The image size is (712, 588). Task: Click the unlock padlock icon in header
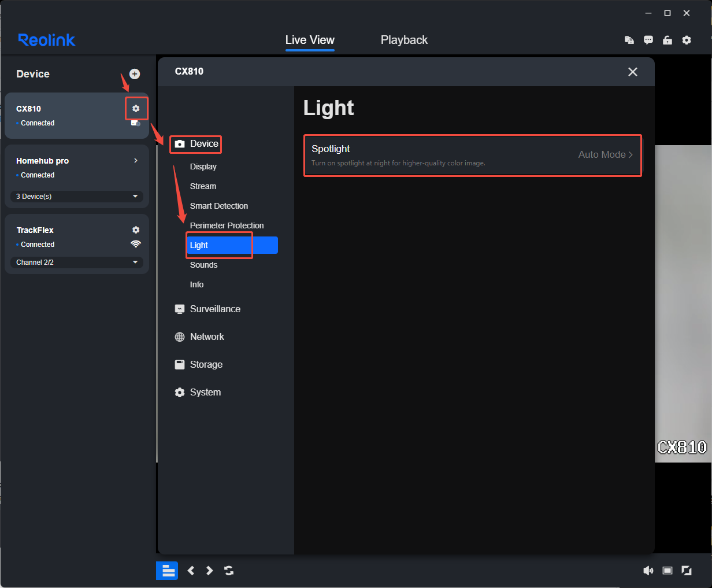[x=667, y=40]
